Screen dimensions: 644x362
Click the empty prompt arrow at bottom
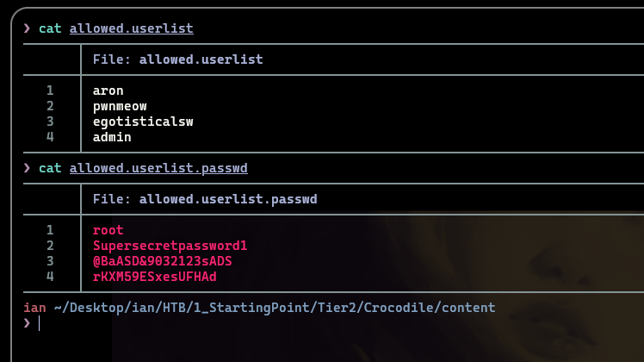pyautogui.click(x=27, y=323)
